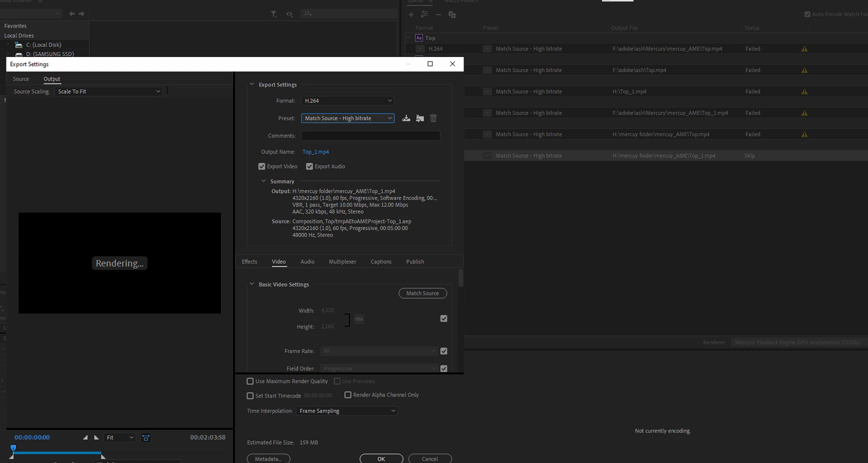Click the Add Output icon in Queue

(x=424, y=15)
